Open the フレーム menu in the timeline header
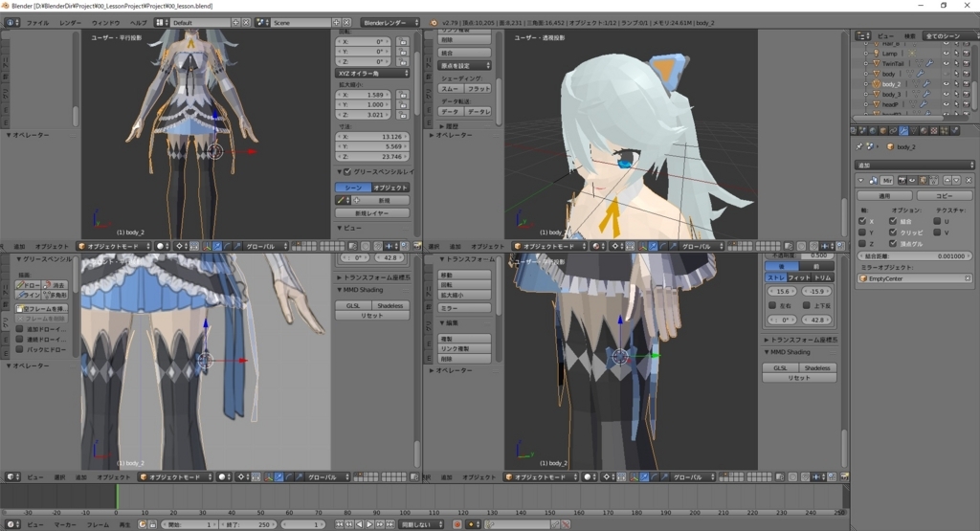The height and width of the screenshot is (531, 980). 99,524
